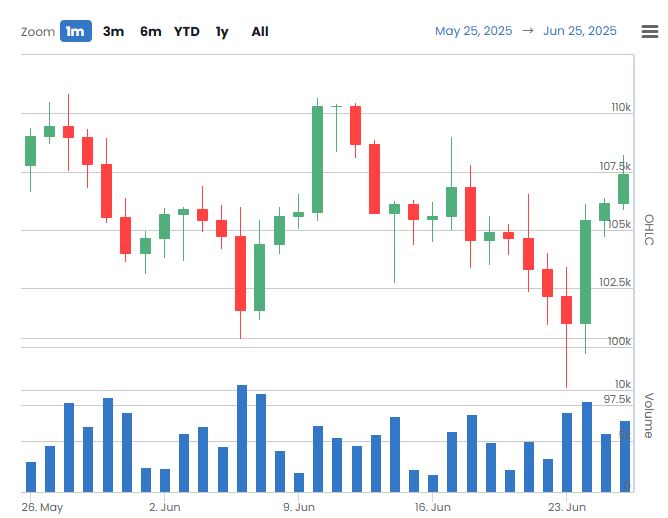Edit the Jun 25, 2025 end date
This screenshot has height=518, width=668.
tap(580, 31)
